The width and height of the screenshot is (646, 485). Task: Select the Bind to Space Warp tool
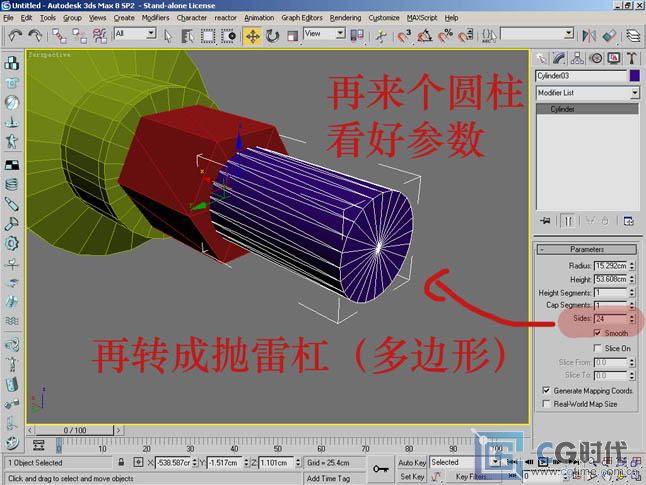point(99,36)
